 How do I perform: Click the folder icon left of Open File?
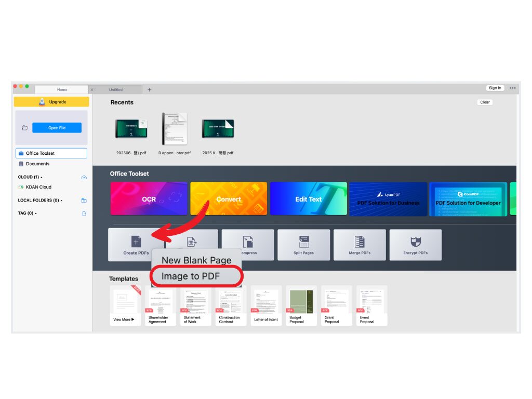(x=24, y=128)
